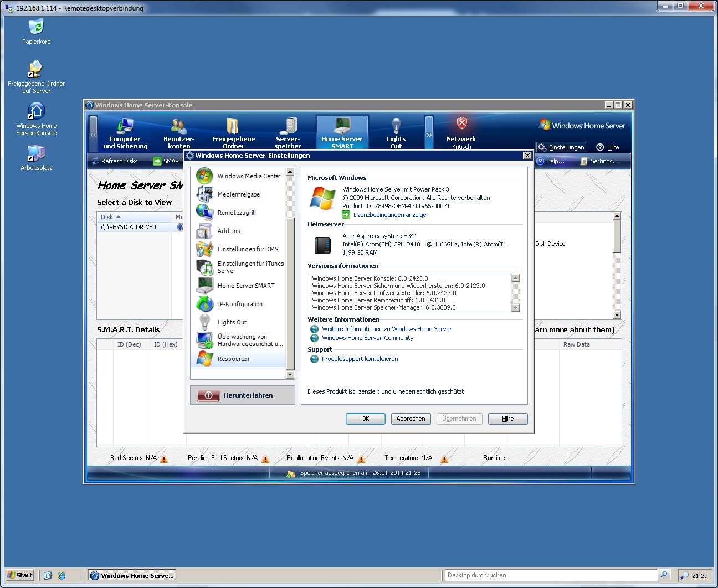The image size is (718, 588).
Task: Click Hilfe button in settings dialog
Action: click(507, 419)
